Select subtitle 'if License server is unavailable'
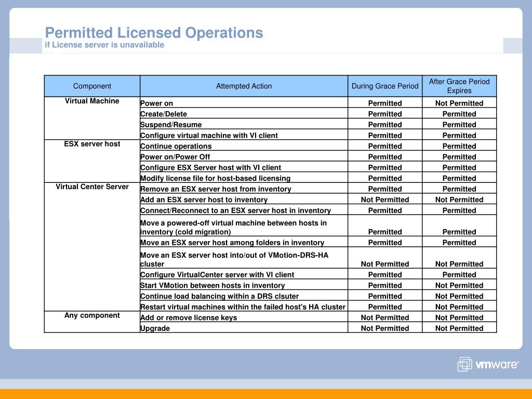The width and height of the screenshot is (532, 399). [x=104, y=45]
